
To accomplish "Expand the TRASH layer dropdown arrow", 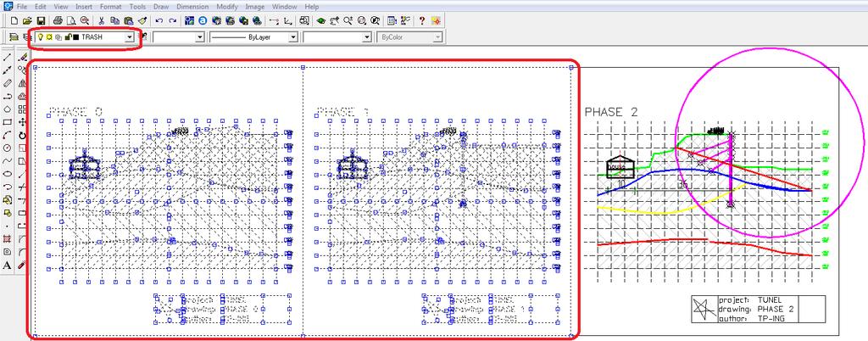I will [130, 37].
